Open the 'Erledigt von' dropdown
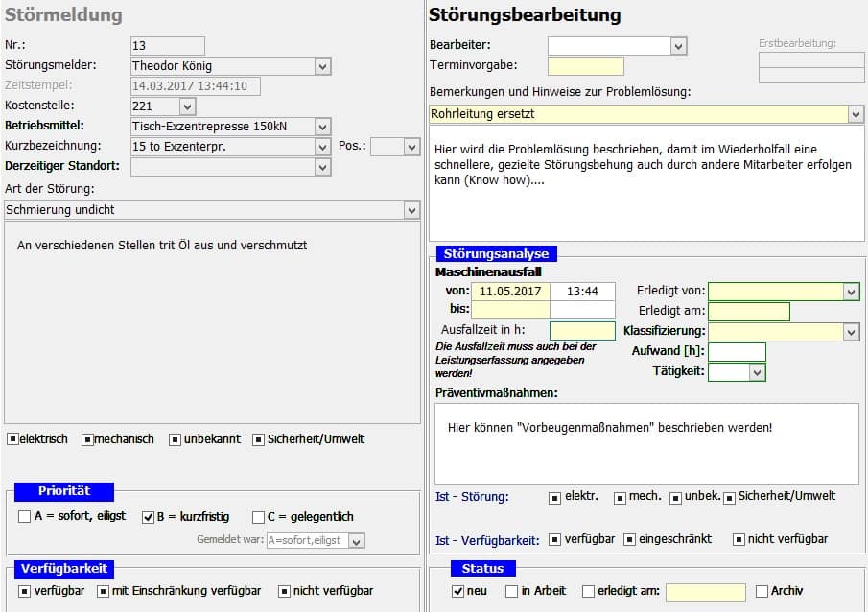868x612 pixels. (x=851, y=292)
